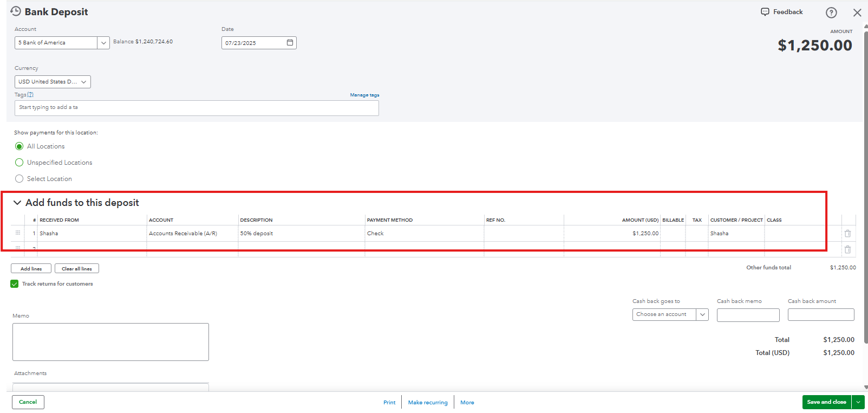Grab the row 1 drag handle
Viewport: 868px width, 413px height.
click(x=18, y=233)
